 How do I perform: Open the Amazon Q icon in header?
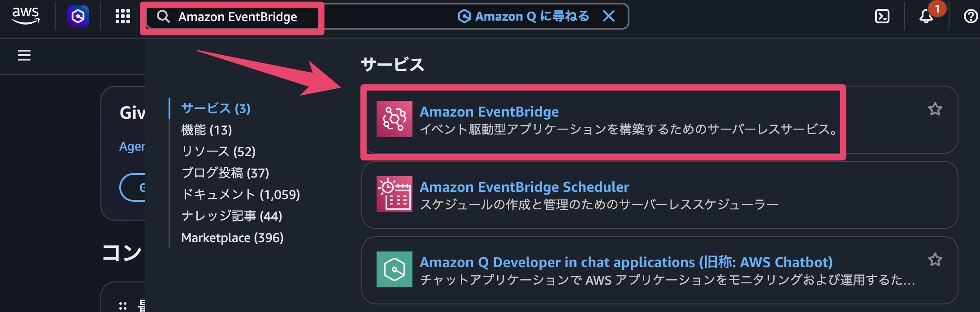78,16
